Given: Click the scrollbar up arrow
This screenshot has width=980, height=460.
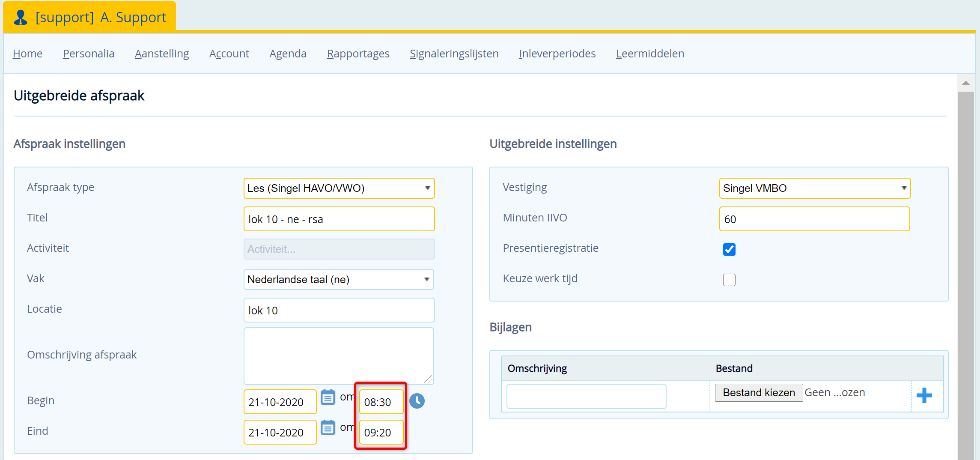Looking at the screenshot, I should [x=965, y=83].
